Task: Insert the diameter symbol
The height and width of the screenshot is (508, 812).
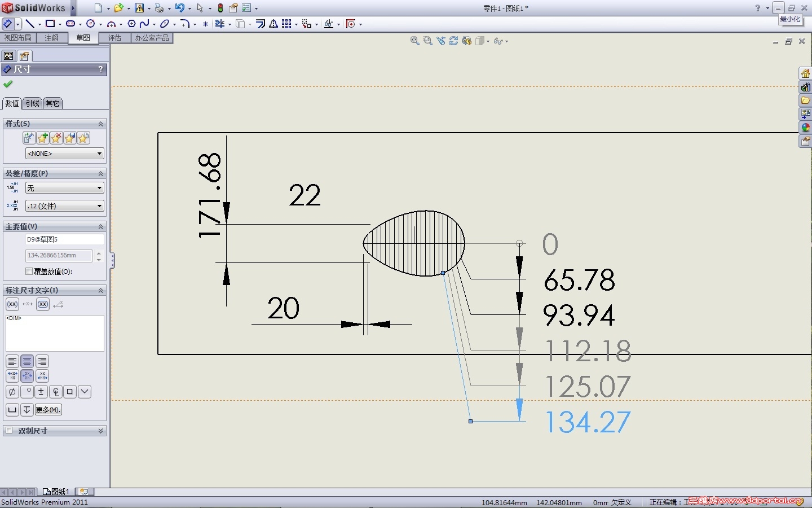Action: (12, 392)
